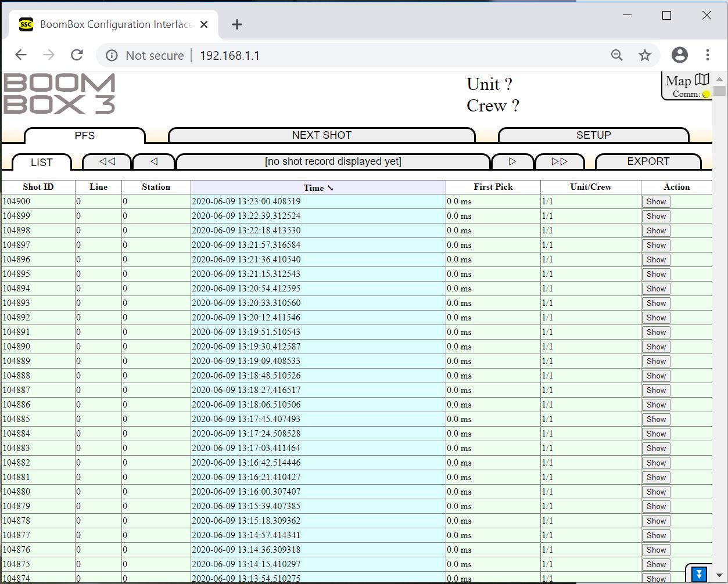This screenshot has height=584, width=728.
Task: Sort the table by Time column header
Action: click(318, 188)
